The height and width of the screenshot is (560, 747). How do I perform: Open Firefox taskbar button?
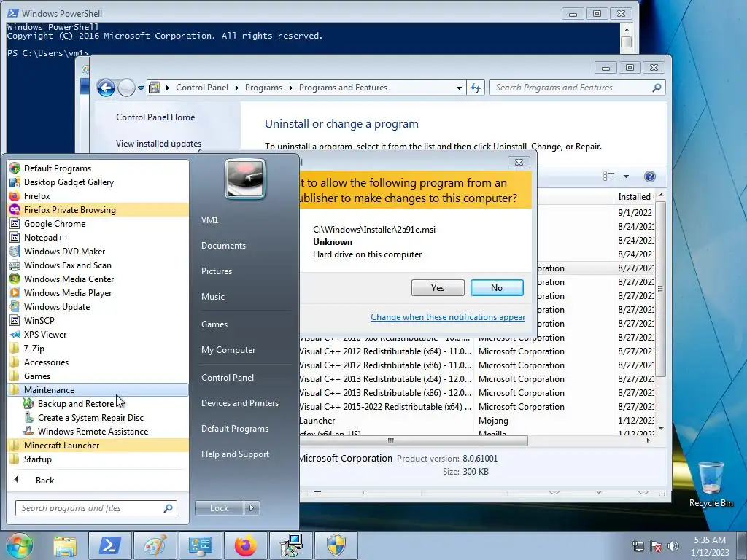[x=245, y=545]
